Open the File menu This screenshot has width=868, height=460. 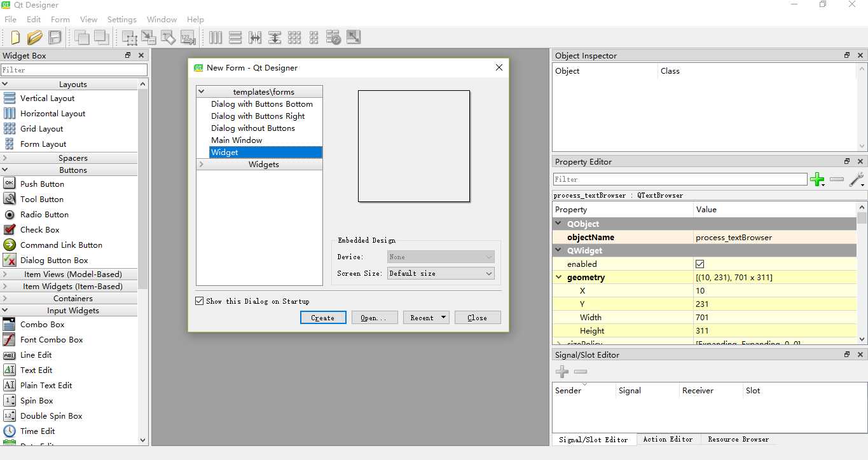pos(10,19)
